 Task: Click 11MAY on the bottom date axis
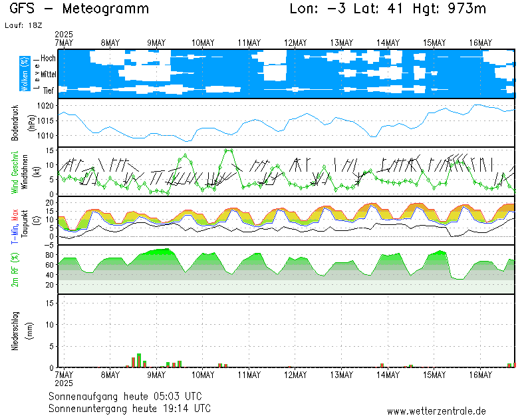click(x=249, y=375)
